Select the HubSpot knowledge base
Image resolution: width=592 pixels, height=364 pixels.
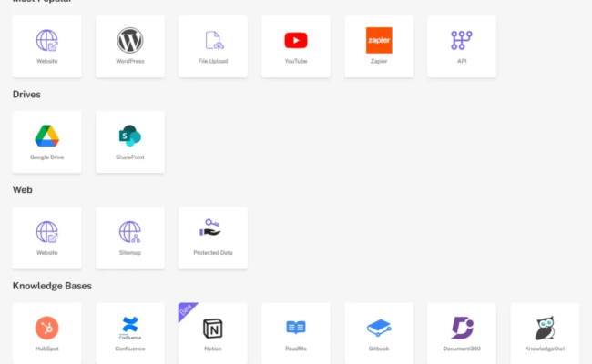coord(46,333)
